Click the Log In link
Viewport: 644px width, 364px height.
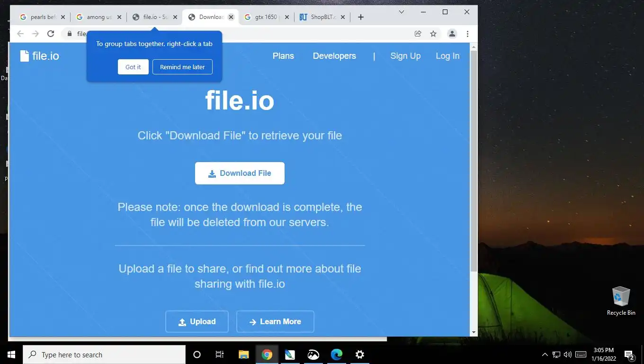[447, 56]
